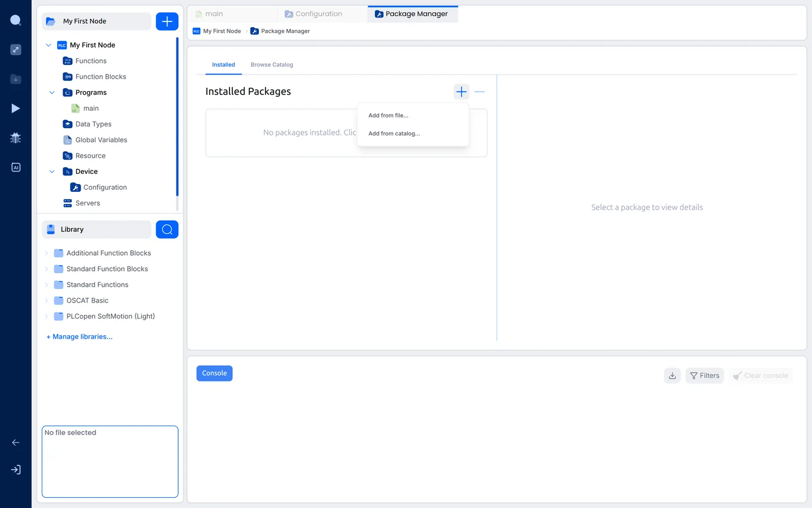Open the debugger bug icon
Screen dimensions: 812x508
(16, 138)
